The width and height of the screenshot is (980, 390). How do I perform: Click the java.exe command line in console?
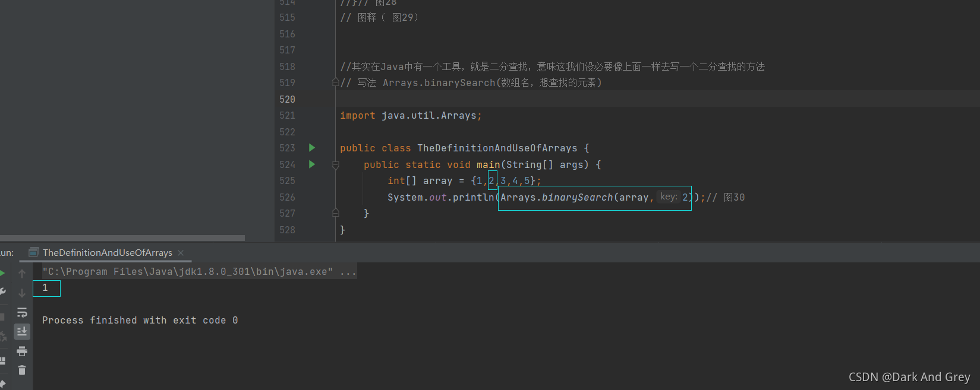(x=199, y=272)
